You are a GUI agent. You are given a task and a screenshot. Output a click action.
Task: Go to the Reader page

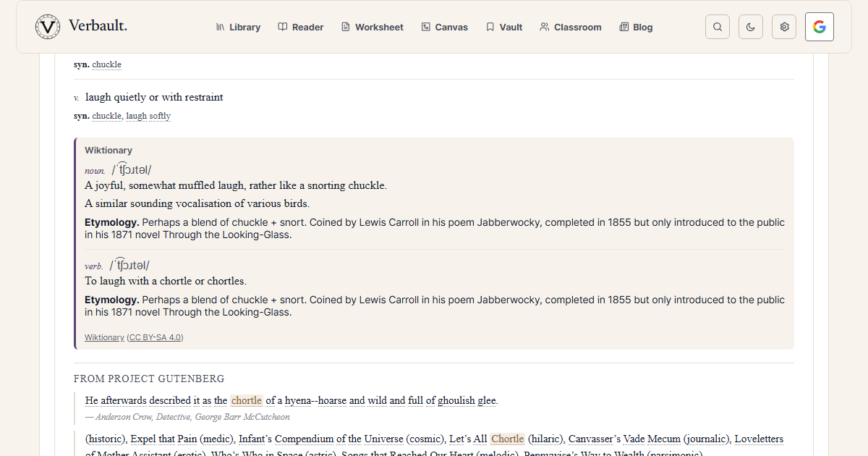pyautogui.click(x=301, y=27)
